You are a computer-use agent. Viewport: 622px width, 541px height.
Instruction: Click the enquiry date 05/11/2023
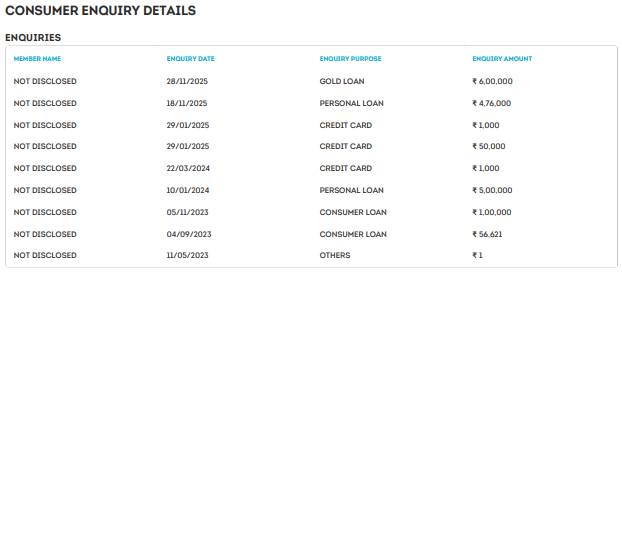coord(187,213)
